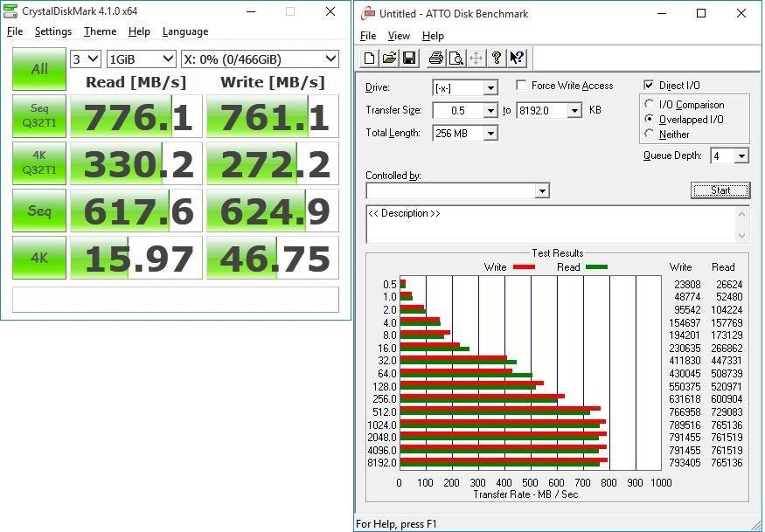
Task: Open the X: 0% (0/466GiB) drive dropdown
Action: (x=260, y=59)
